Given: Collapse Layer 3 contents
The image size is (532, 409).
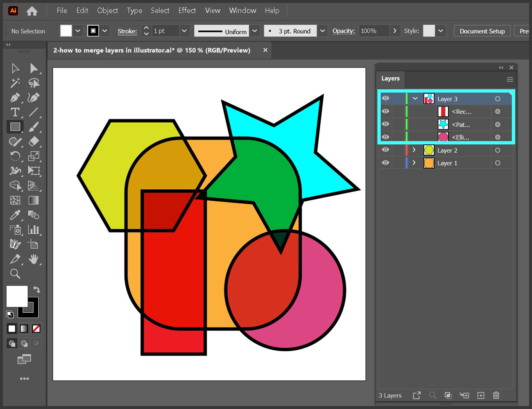Looking at the screenshot, I should pyautogui.click(x=415, y=98).
